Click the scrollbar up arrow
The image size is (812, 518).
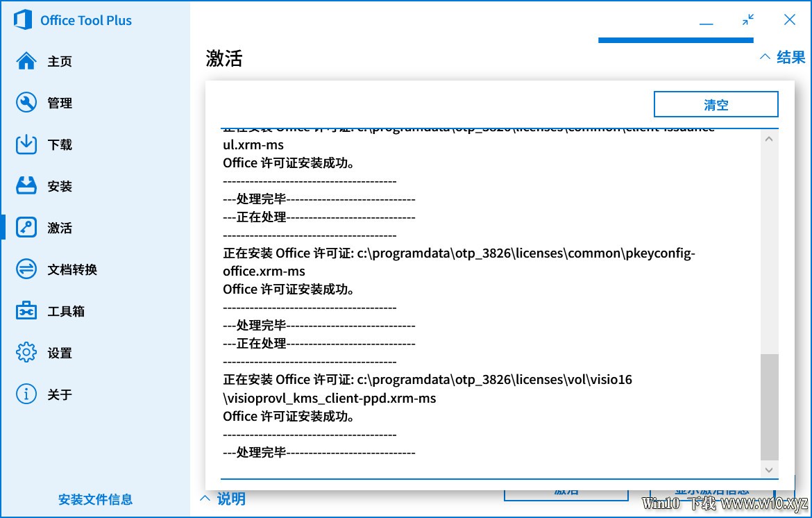coord(769,139)
